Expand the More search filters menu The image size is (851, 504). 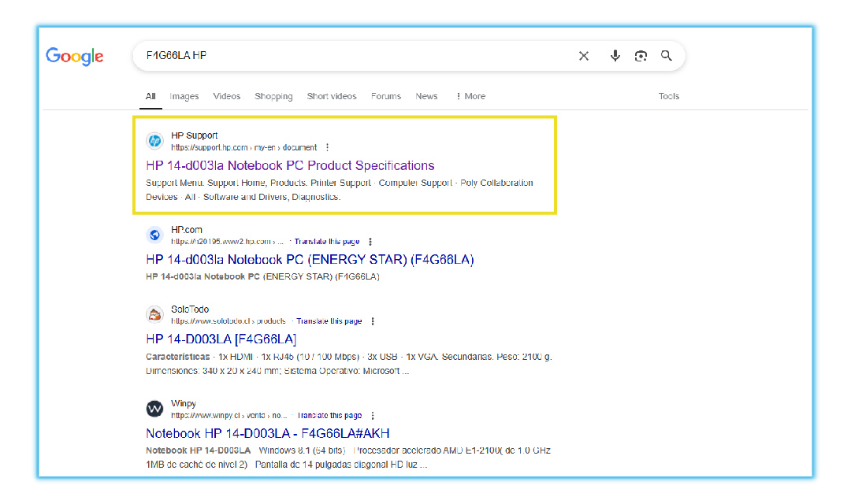pyautogui.click(x=470, y=96)
